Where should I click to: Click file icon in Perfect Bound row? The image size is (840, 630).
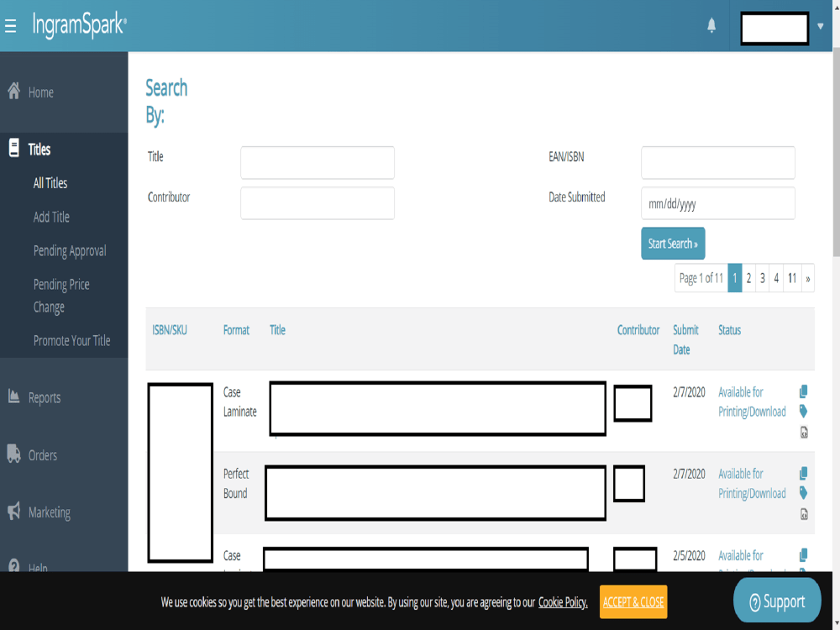click(804, 514)
